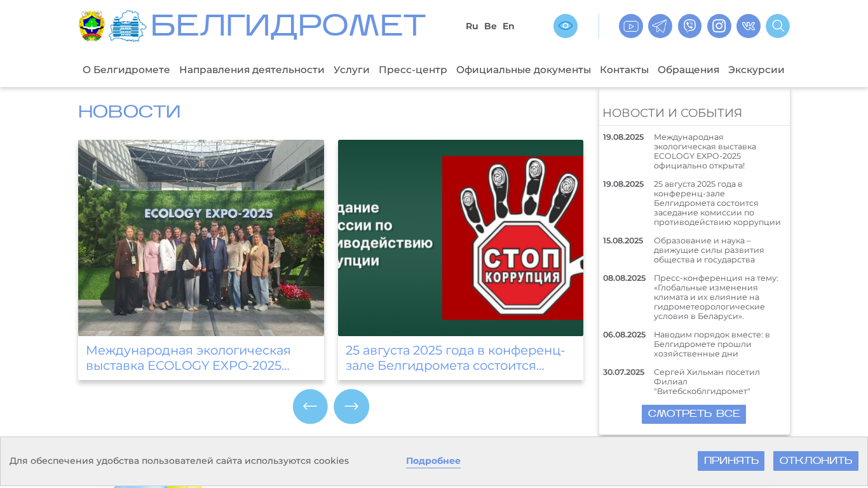
Task: Open the cookies Подробнее link
Action: click(433, 461)
